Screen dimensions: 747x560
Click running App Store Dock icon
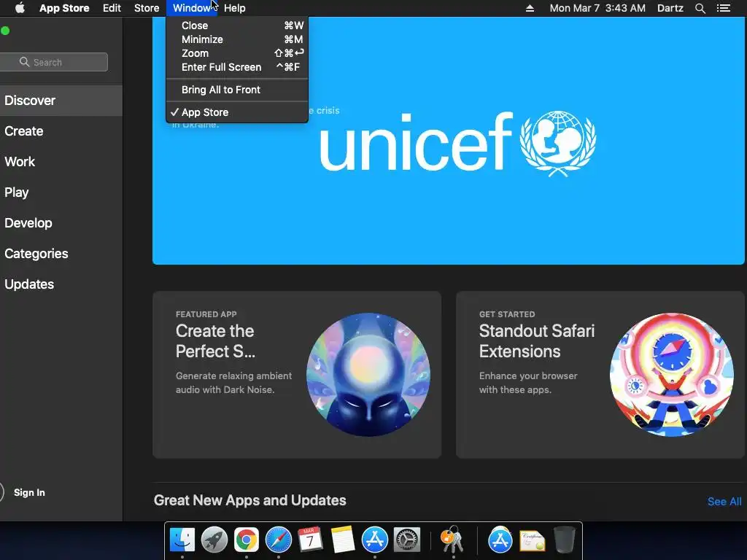pyautogui.click(x=374, y=540)
